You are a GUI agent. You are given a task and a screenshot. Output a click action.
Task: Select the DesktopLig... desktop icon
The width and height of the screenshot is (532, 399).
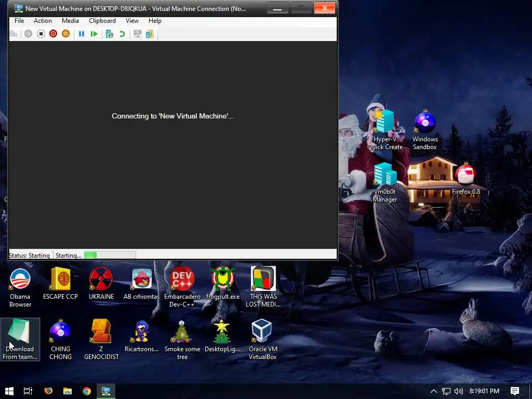point(222,336)
